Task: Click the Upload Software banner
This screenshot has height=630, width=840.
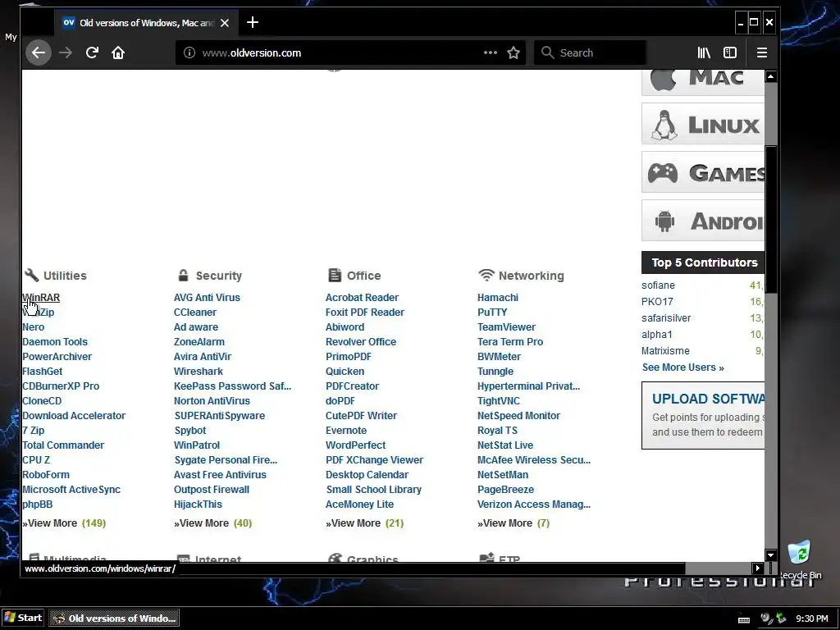Action: 703,416
